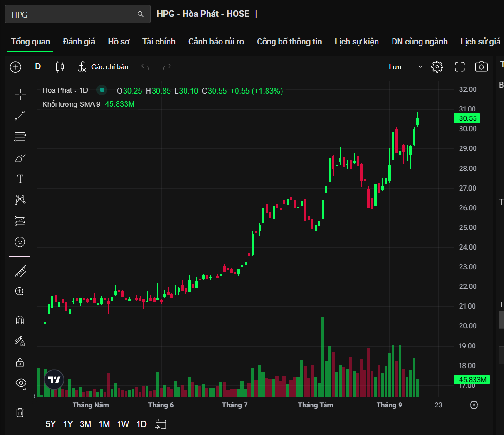Toggle hide all drawings eye icon
The width and height of the screenshot is (504, 435).
[x=21, y=383]
